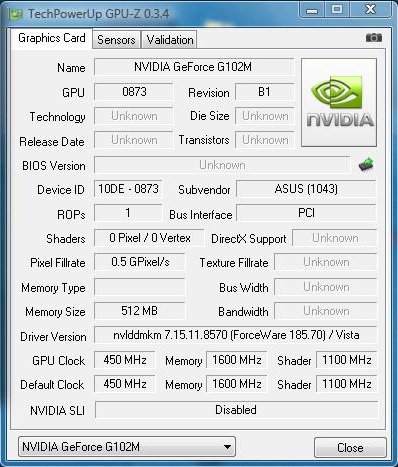Click the Close button

pos(350,448)
